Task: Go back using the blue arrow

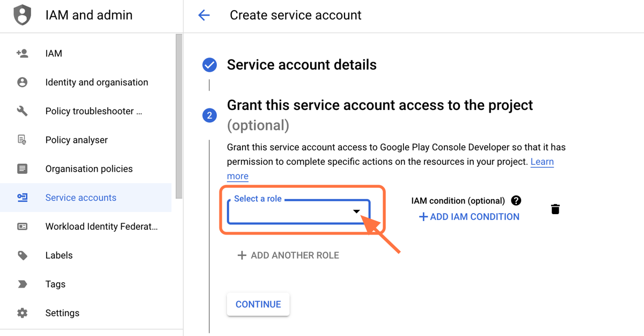Action: (x=204, y=15)
